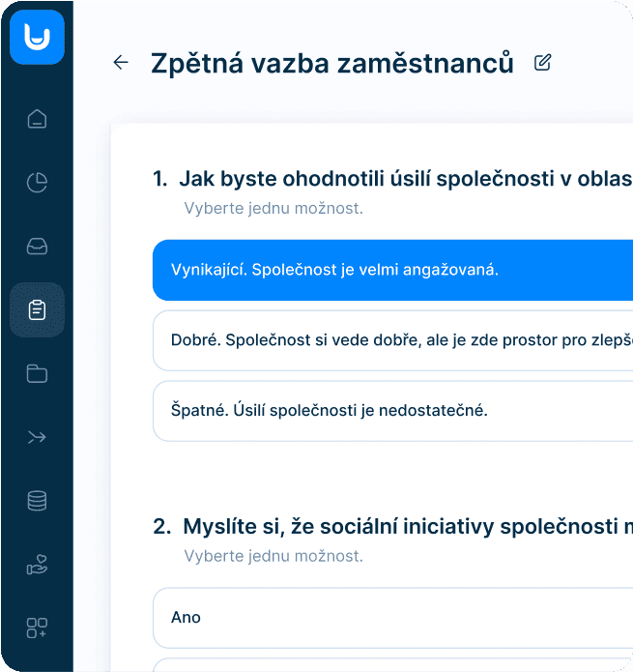Select the 'Ano' answer in question 2
The width and height of the screenshot is (633, 672).
387,617
